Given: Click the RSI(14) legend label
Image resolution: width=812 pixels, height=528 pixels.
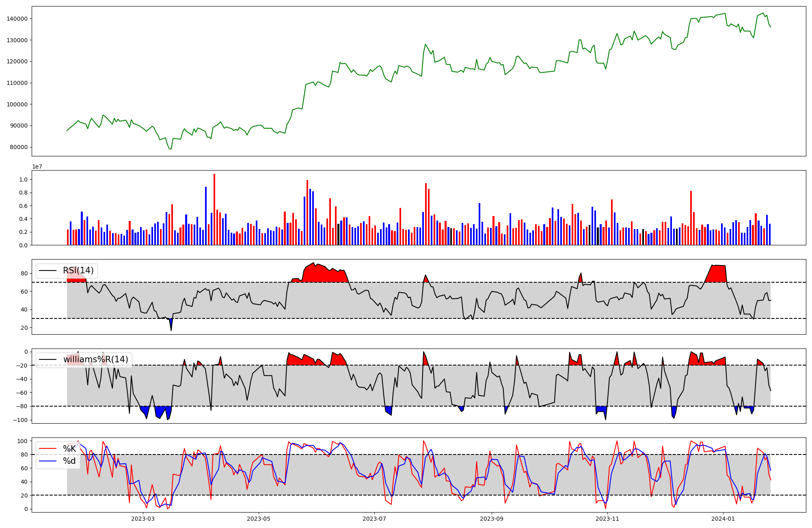Looking at the screenshot, I should [78, 270].
